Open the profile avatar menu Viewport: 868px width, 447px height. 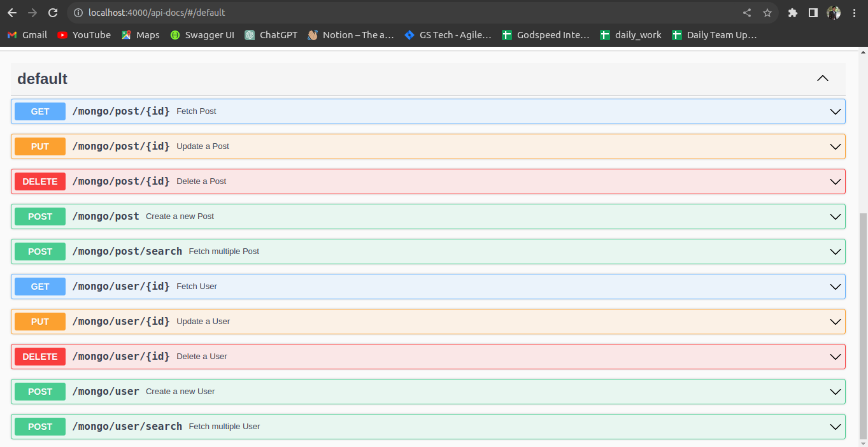click(834, 13)
